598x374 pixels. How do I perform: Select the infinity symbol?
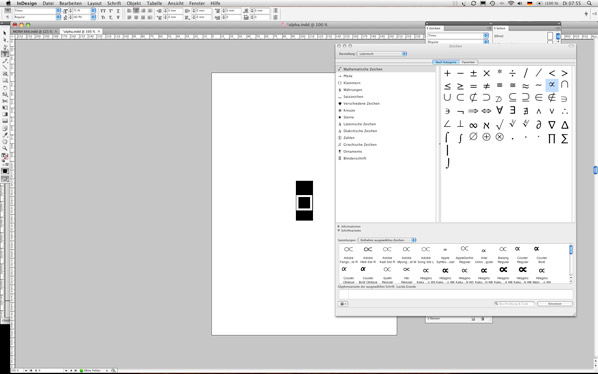tap(473, 125)
